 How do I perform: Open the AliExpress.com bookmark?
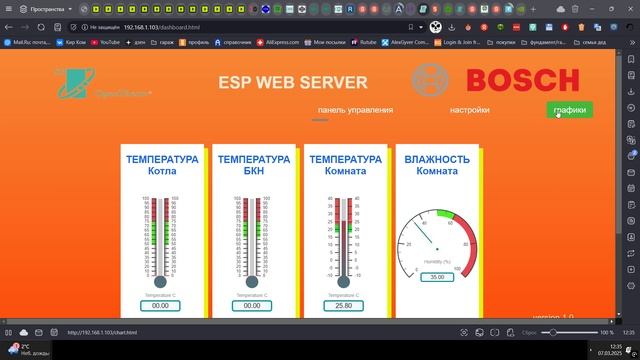278,42
